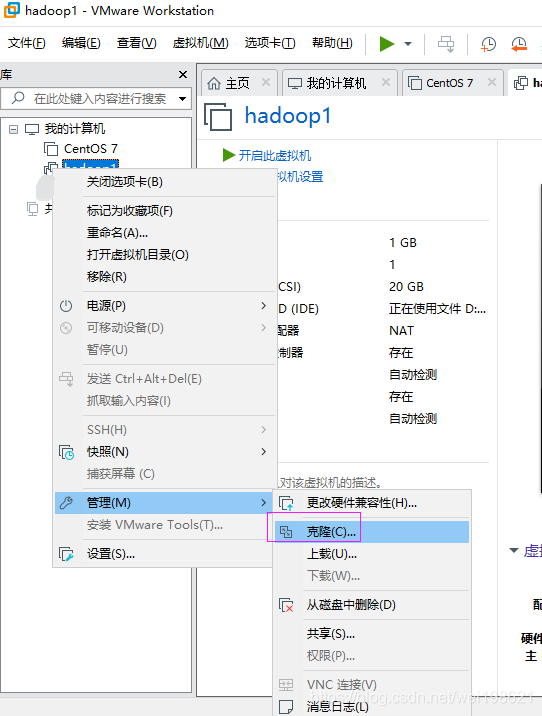
Task: Click the delete-from-disk icon in submenu
Action: point(286,605)
